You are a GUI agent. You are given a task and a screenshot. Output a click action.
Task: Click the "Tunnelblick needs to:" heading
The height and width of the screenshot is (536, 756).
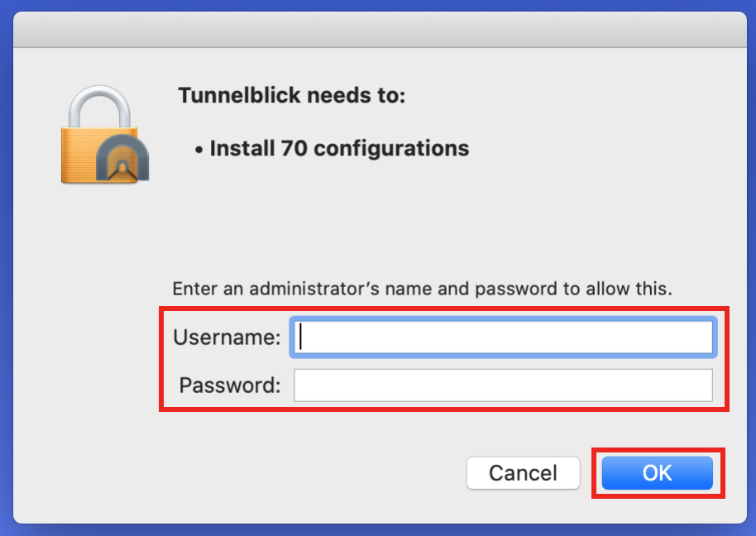[x=292, y=95]
